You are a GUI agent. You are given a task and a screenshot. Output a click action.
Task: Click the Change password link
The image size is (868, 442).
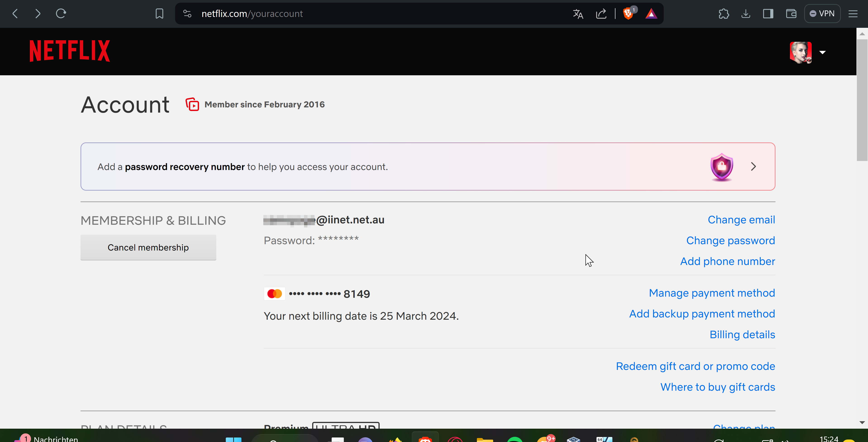pyautogui.click(x=730, y=240)
